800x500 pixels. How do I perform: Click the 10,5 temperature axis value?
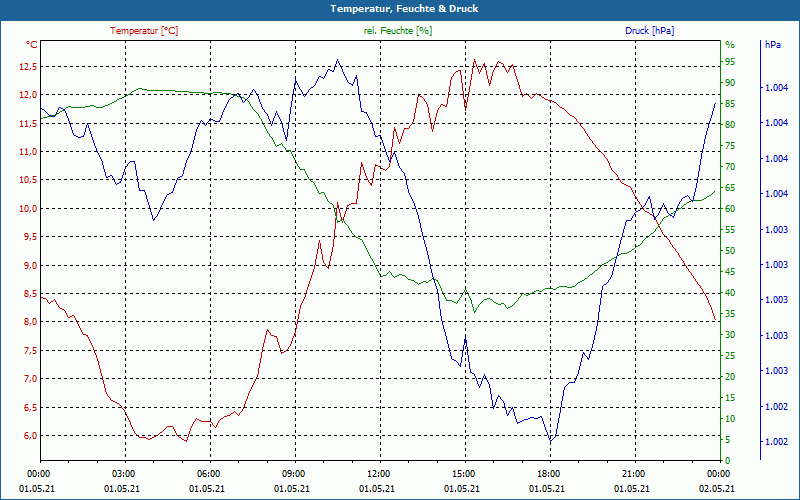tap(28, 180)
